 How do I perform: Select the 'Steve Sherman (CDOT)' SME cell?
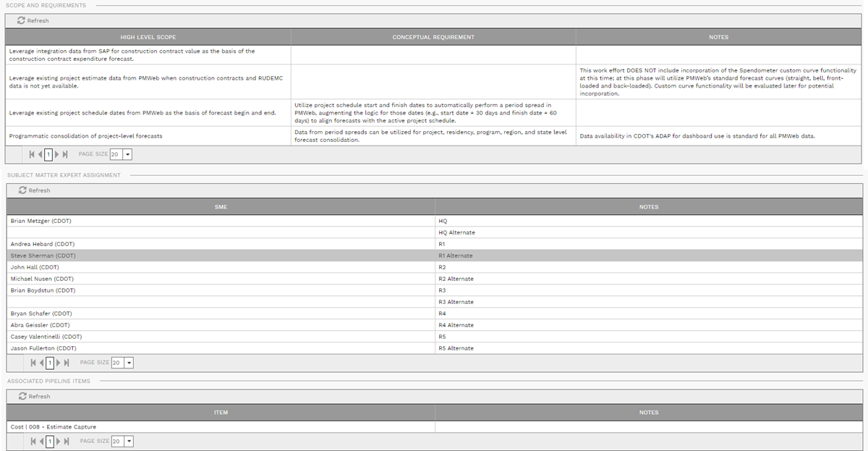click(x=221, y=256)
